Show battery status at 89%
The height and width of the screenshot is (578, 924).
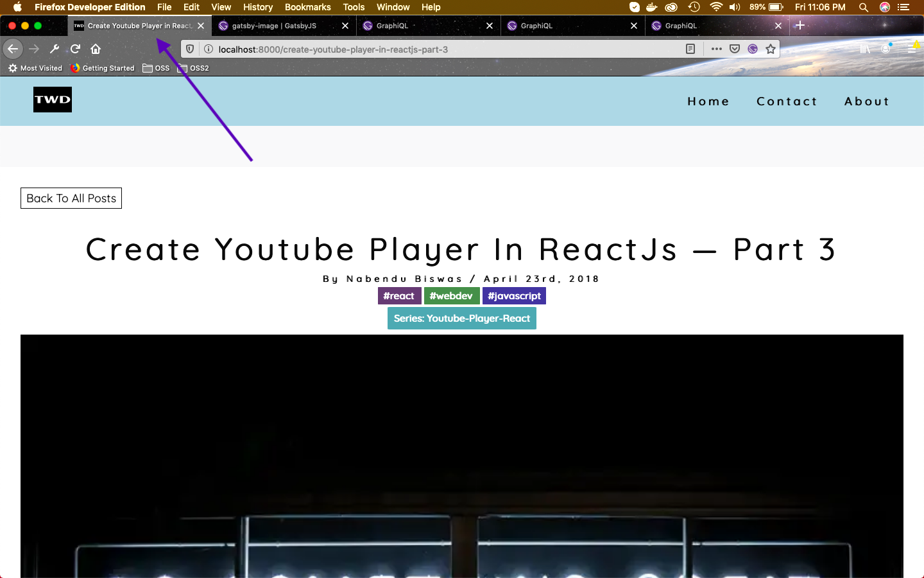click(766, 7)
